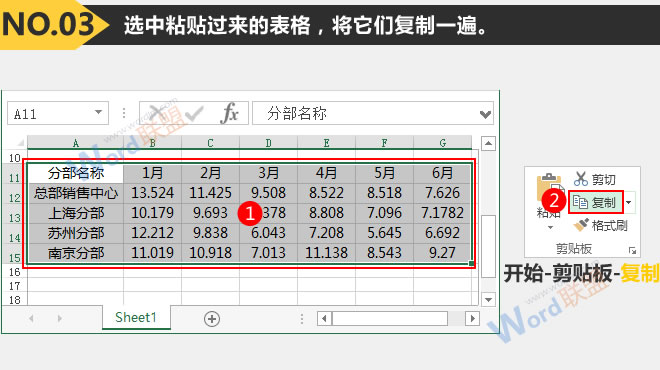660x370 pixels.
Task: Click cell 分部名称 in the table
Action: [x=76, y=173]
